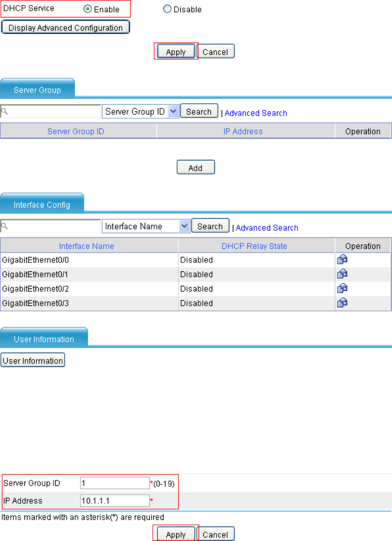Cancel the new server group form

pyautogui.click(x=215, y=534)
